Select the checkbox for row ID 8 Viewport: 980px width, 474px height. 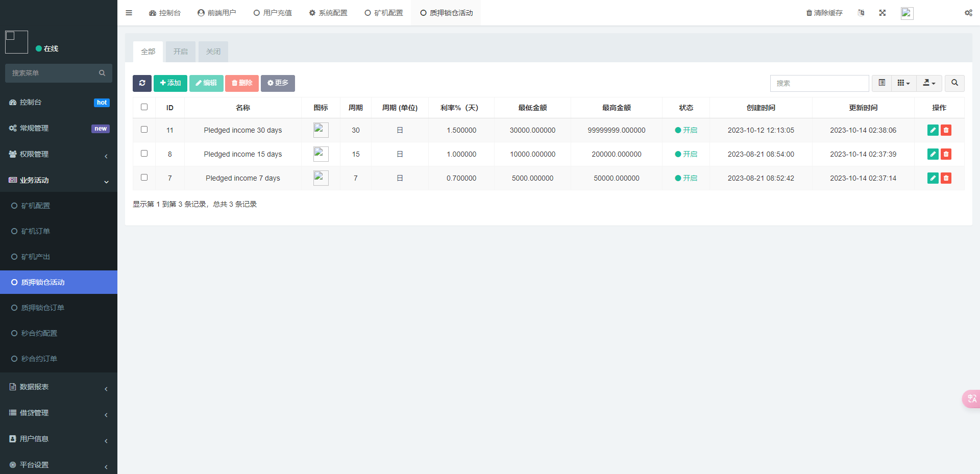(x=144, y=154)
